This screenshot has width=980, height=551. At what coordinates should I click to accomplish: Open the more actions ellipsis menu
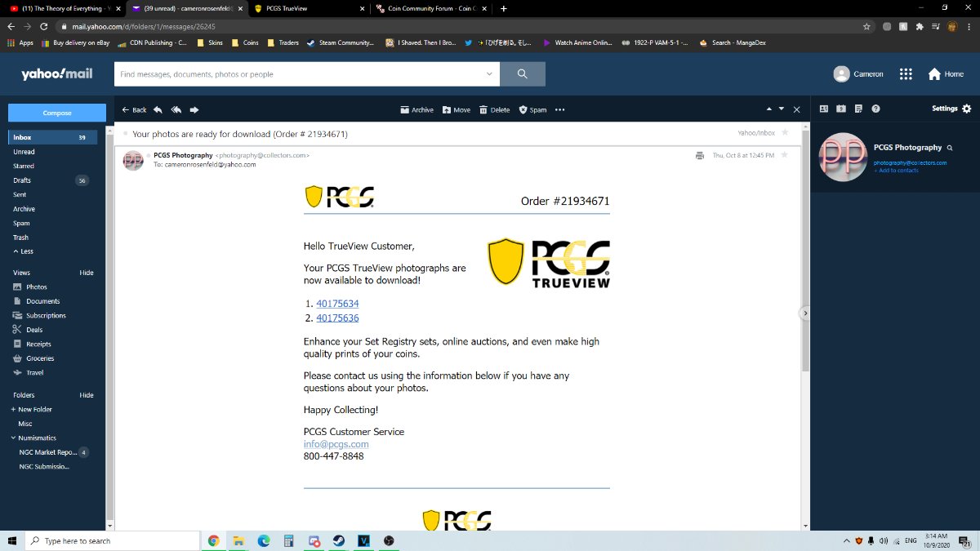pyautogui.click(x=559, y=109)
